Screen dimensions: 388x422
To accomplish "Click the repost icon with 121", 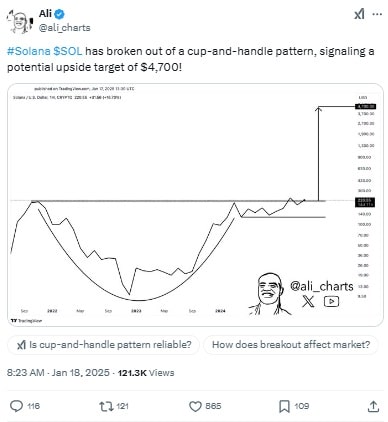I will [105, 406].
